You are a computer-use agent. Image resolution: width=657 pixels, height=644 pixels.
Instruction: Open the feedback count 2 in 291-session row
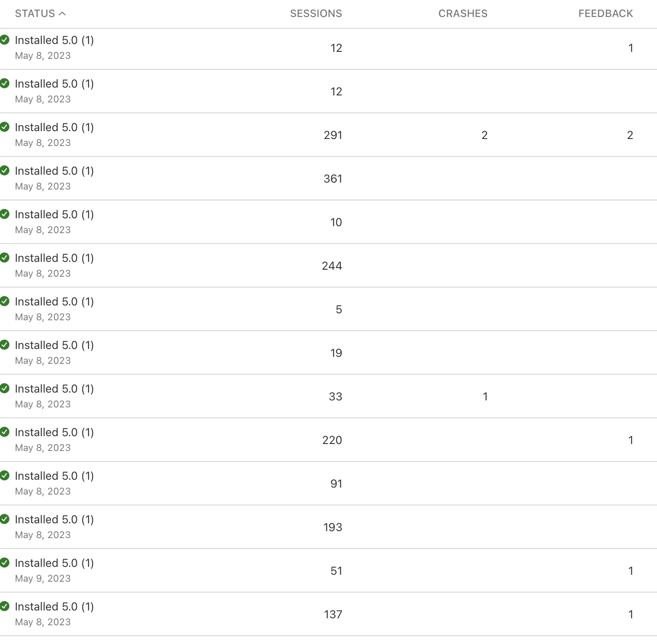click(x=630, y=135)
